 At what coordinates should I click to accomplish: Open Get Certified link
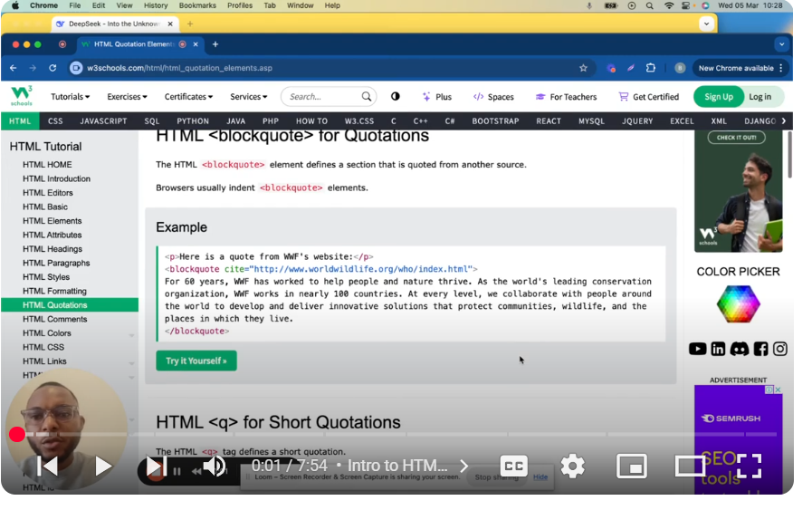(648, 97)
